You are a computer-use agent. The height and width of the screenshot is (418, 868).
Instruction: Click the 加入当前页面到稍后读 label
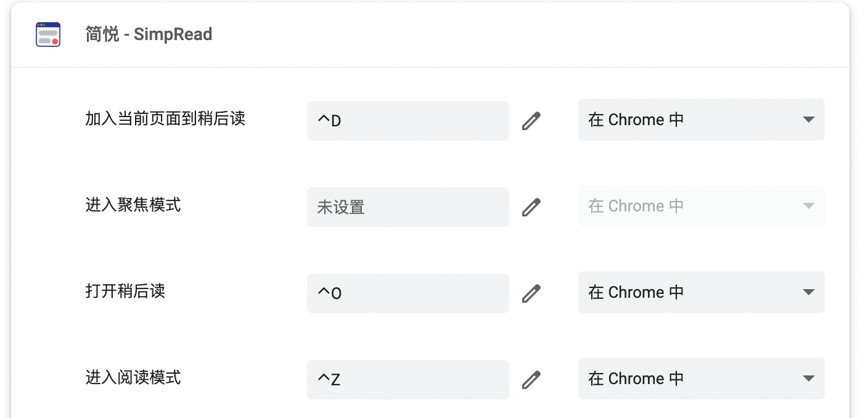[164, 120]
